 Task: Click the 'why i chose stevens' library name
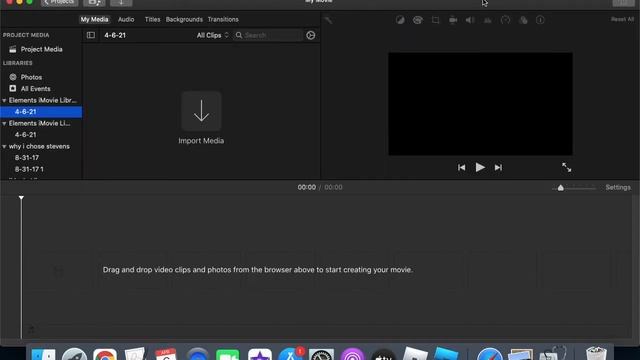[39, 147]
